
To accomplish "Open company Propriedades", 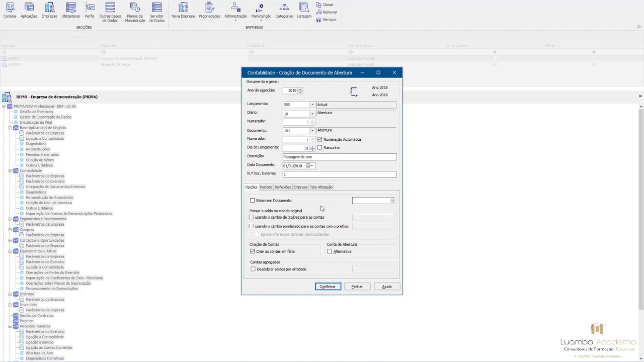I will [x=209, y=11].
